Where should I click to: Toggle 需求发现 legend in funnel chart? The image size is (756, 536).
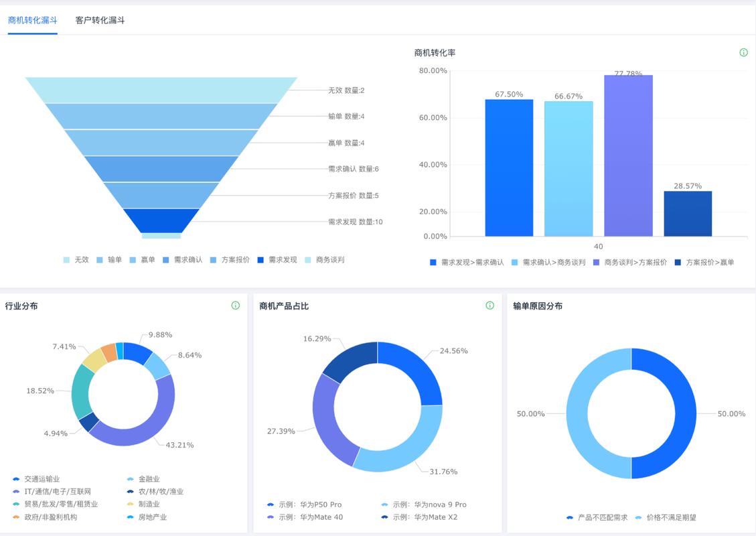pyautogui.click(x=277, y=260)
